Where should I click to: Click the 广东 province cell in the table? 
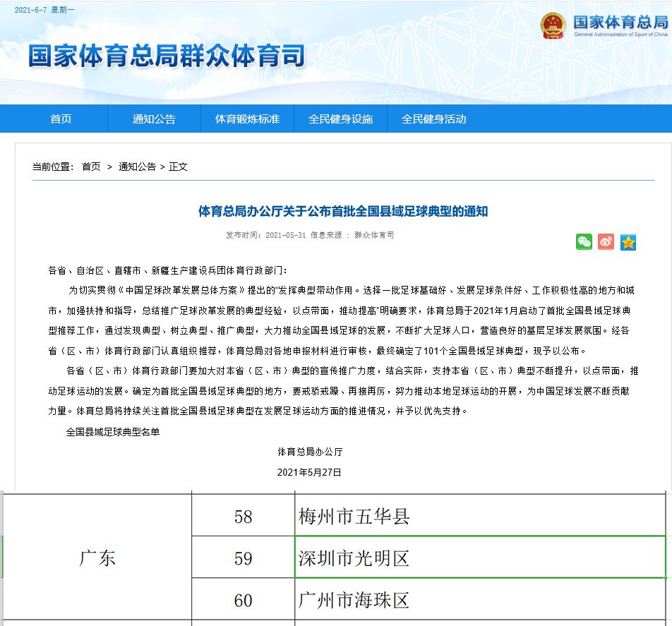tap(97, 558)
